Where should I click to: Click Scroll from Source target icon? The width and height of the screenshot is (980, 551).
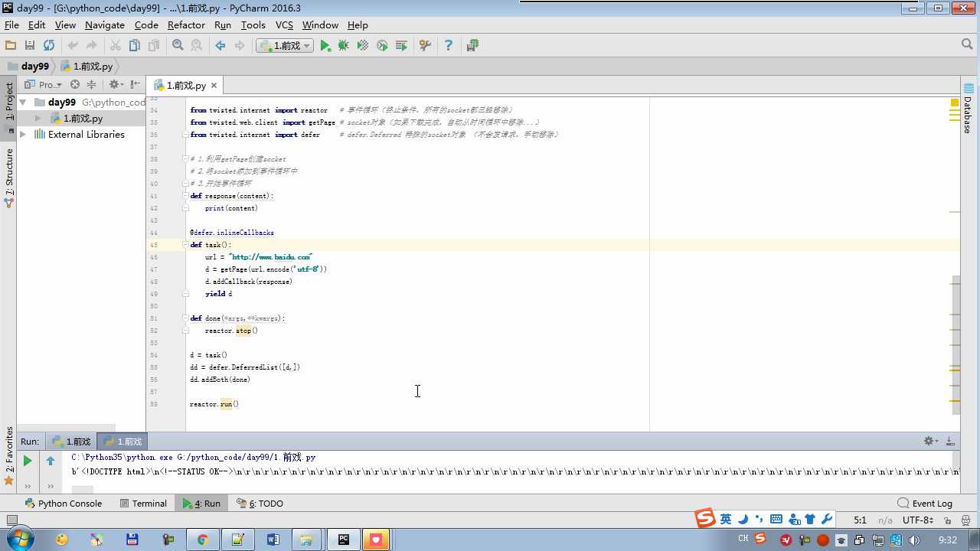[x=75, y=85]
